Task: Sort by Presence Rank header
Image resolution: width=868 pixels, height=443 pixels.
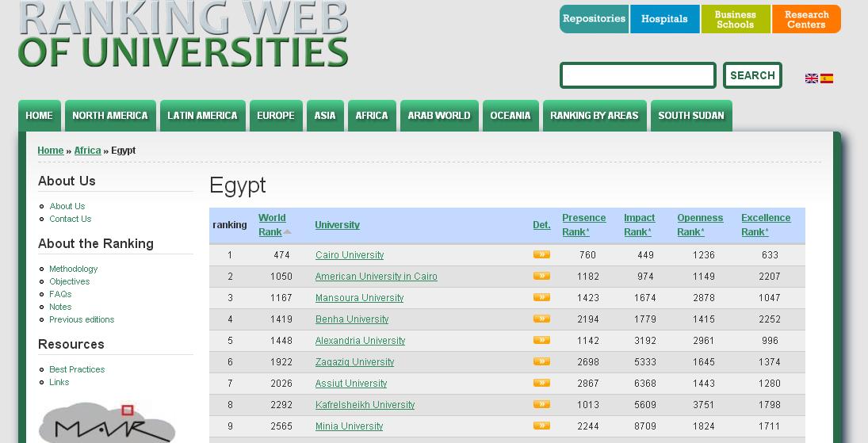Action: click(584, 225)
